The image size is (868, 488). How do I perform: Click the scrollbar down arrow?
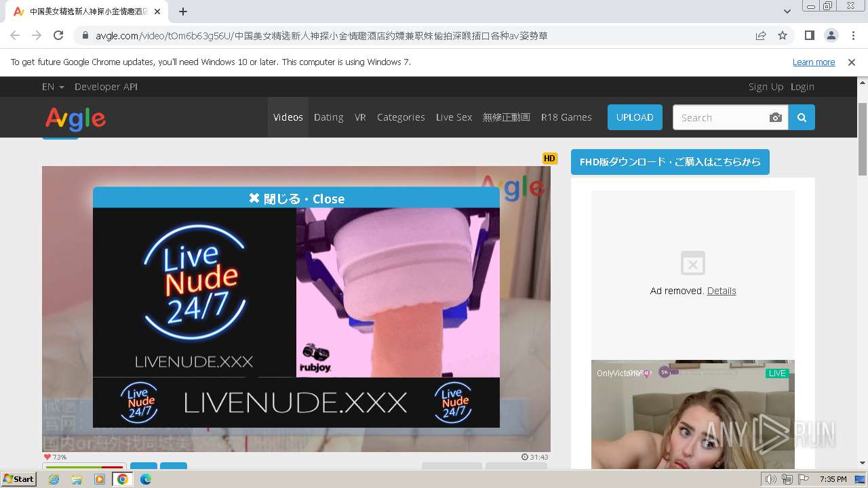(x=863, y=463)
